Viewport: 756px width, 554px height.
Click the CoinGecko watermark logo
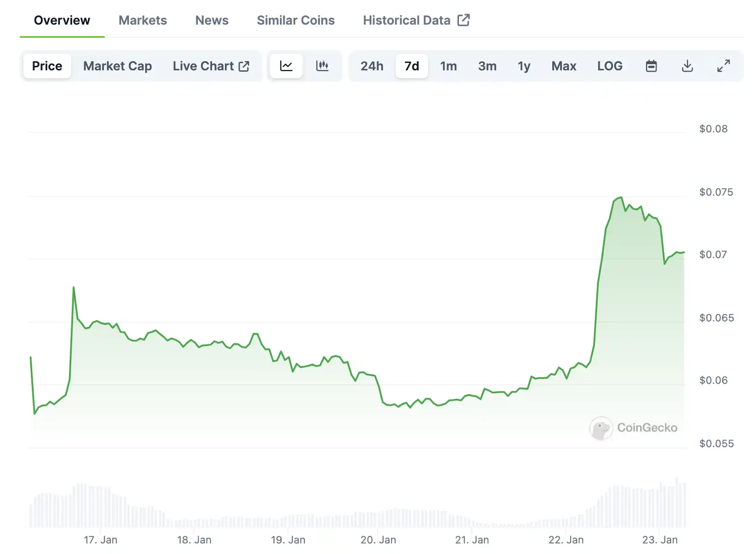(x=633, y=428)
